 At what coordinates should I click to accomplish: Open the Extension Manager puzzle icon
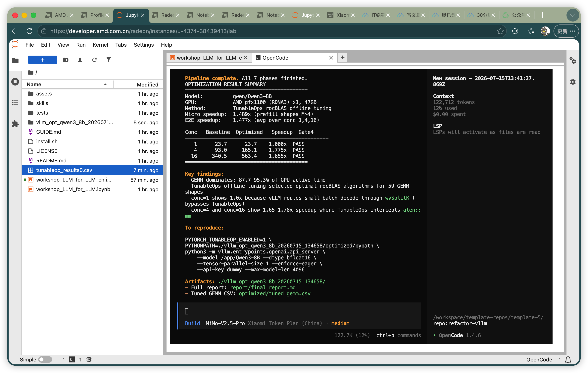pos(15,124)
